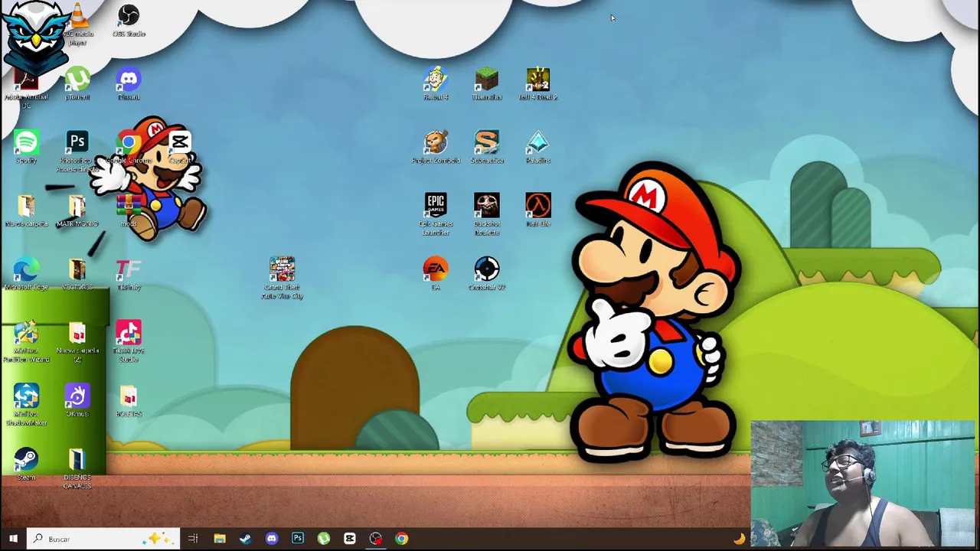
Task: Launch CapCut from the desktop
Action: 180,143
